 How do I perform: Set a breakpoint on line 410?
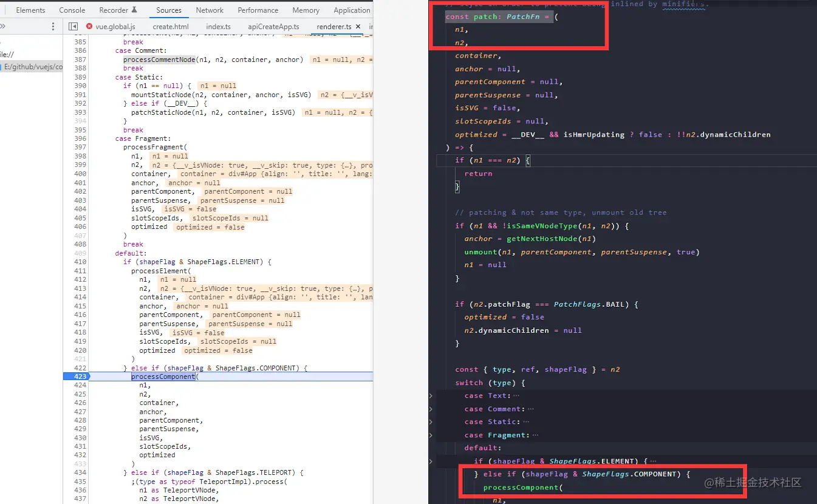80,262
